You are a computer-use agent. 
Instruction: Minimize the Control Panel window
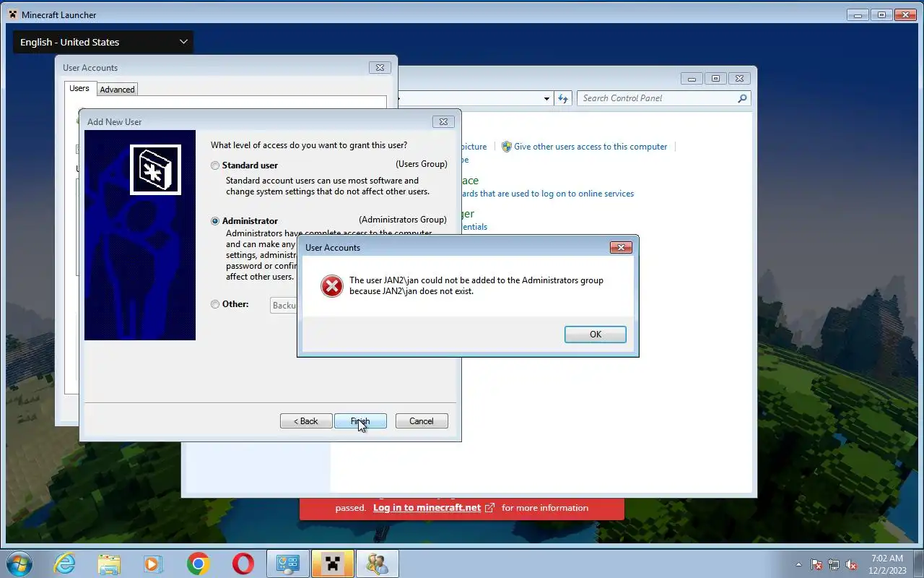[x=692, y=79]
